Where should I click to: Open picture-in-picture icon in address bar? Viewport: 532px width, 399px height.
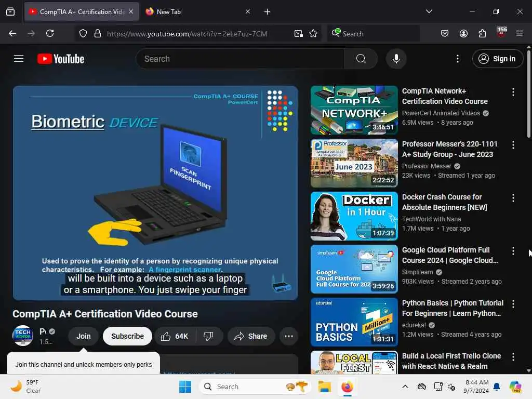(299, 33)
